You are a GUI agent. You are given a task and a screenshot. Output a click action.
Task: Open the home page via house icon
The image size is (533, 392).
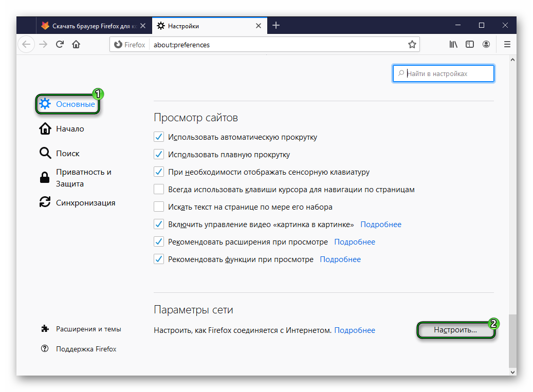point(76,45)
